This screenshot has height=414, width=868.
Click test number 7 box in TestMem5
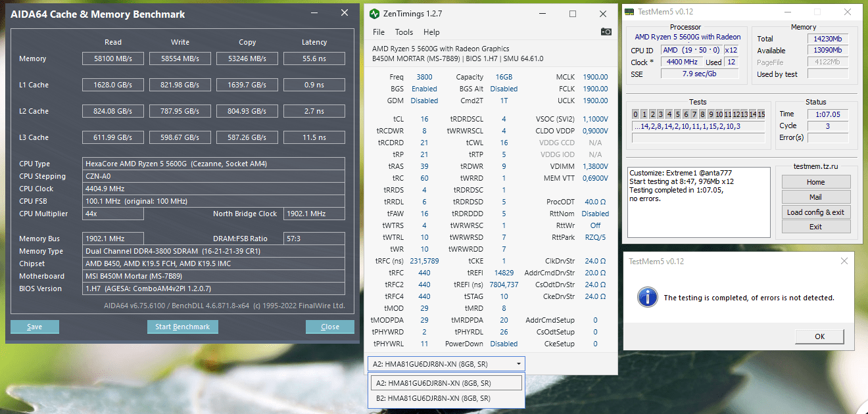point(693,114)
